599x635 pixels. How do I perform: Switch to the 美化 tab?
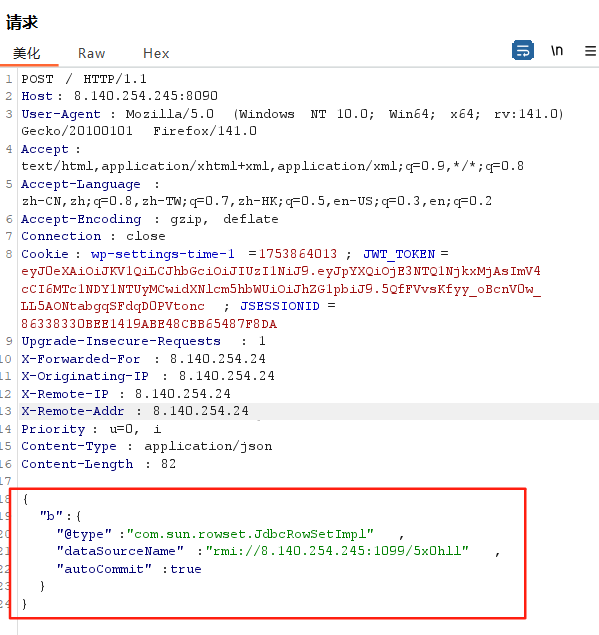[x=27, y=53]
